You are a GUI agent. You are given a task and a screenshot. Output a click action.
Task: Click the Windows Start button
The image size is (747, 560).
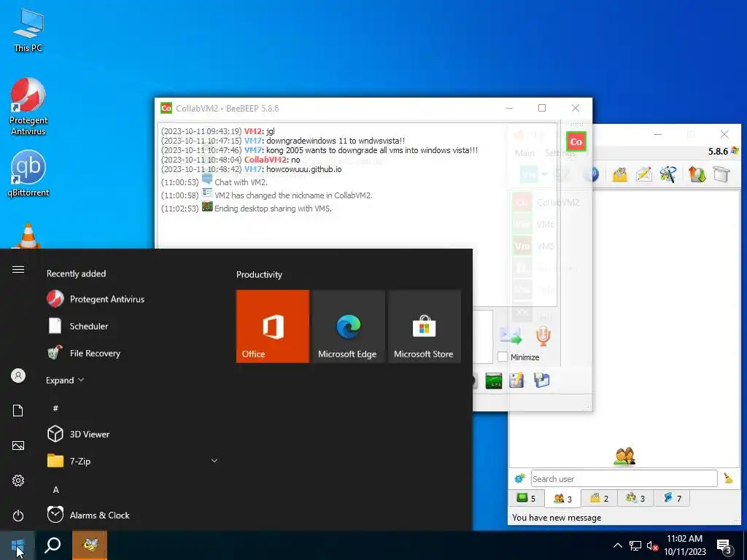(x=18, y=545)
